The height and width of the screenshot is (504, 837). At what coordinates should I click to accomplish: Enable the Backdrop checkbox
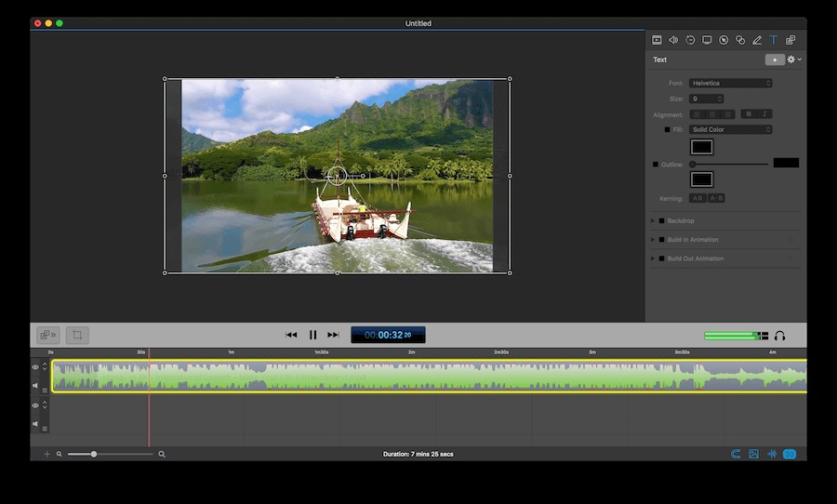662,221
